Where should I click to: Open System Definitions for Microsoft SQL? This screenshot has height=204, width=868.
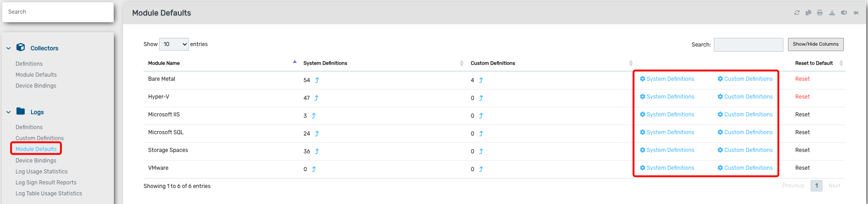[x=667, y=132]
